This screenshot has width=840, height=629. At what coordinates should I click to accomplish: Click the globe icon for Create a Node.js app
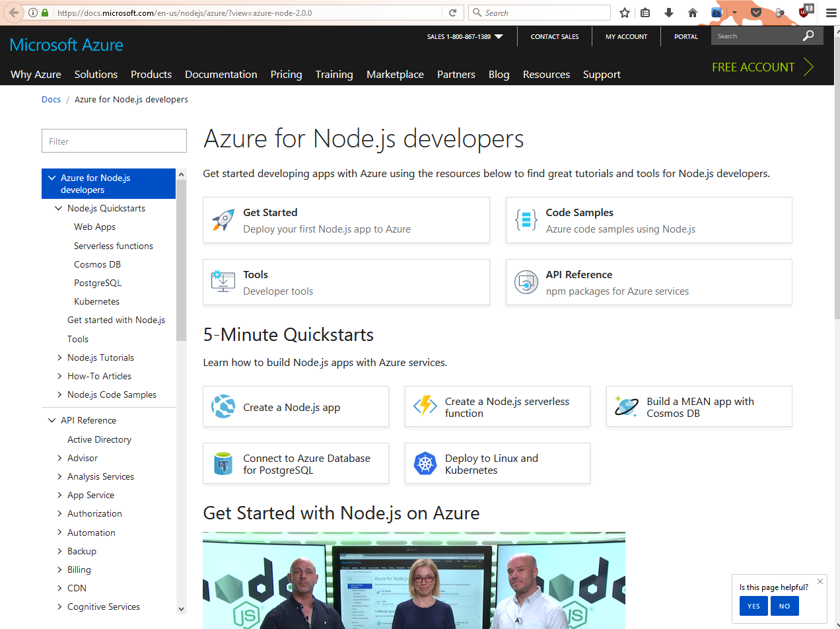pos(223,406)
